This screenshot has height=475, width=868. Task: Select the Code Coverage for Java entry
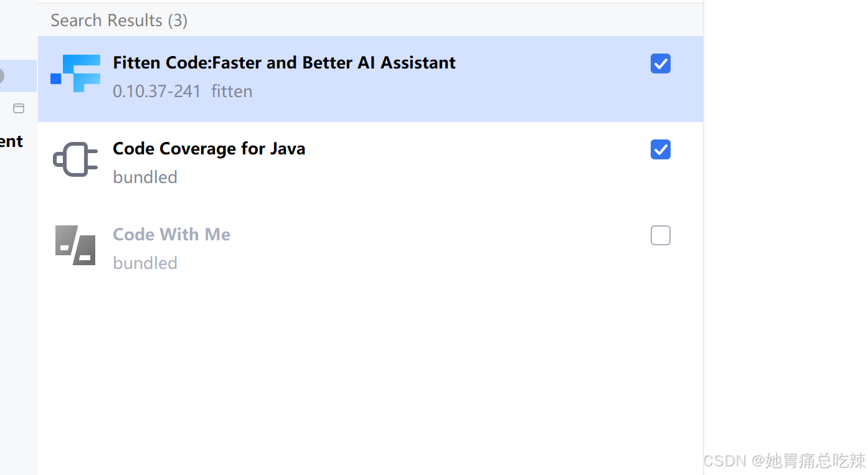coord(209,149)
